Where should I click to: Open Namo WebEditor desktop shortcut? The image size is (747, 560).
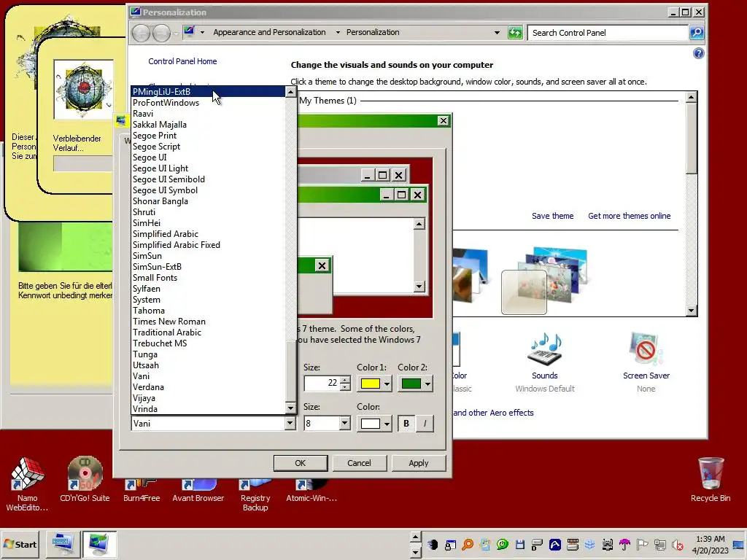27,484
